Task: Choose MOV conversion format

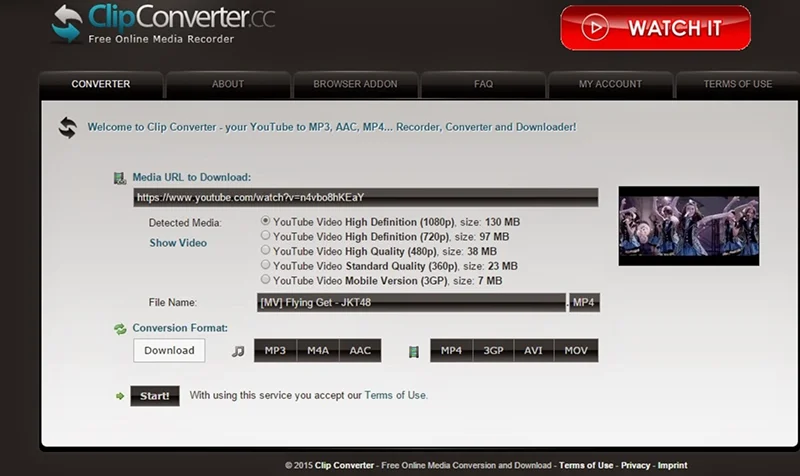Action: pos(576,350)
